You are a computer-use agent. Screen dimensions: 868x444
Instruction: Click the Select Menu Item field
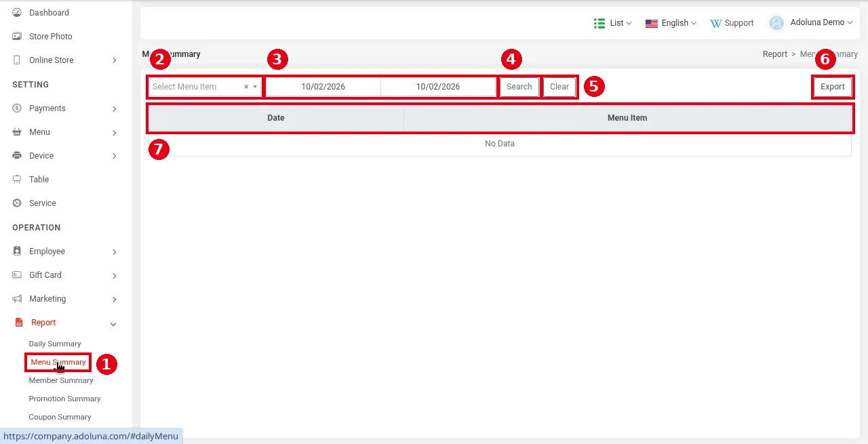(x=204, y=87)
